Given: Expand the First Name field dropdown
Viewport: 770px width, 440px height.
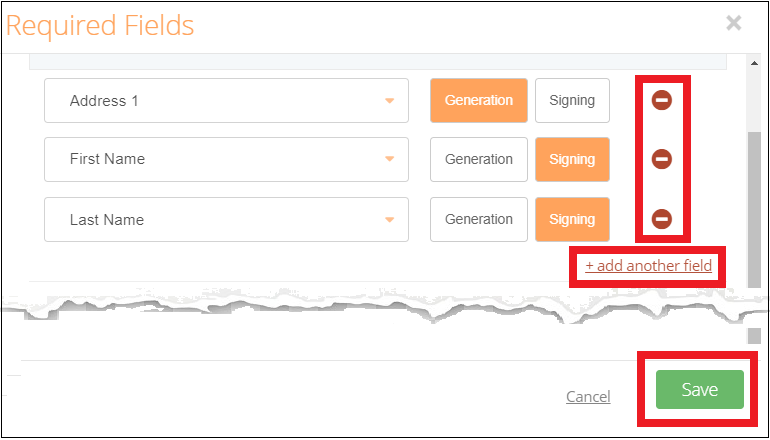Looking at the screenshot, I should tap(389, 160).
